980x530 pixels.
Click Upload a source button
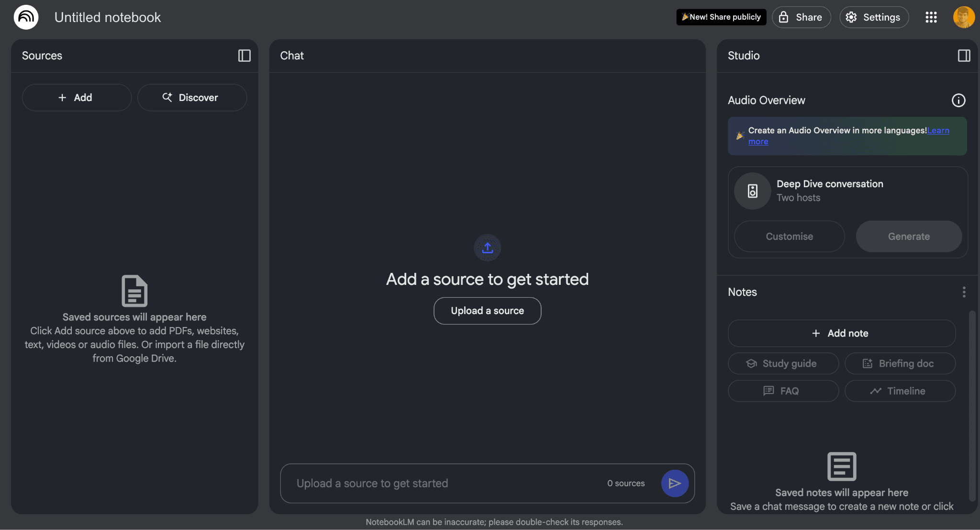tap(487, 311)
